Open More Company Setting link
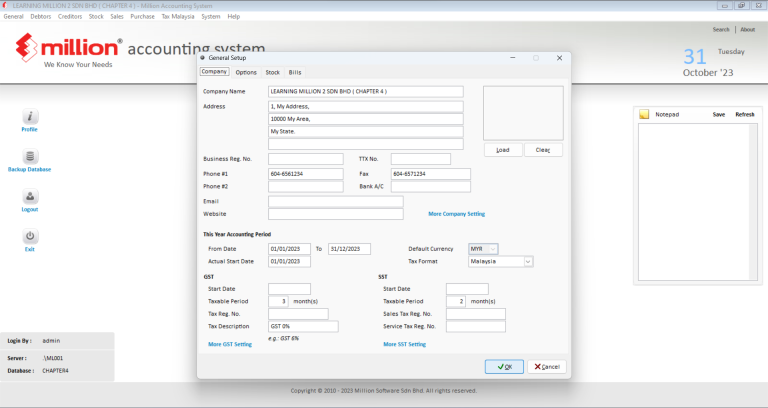The image size is (768, 408). (x=456, y=214)
